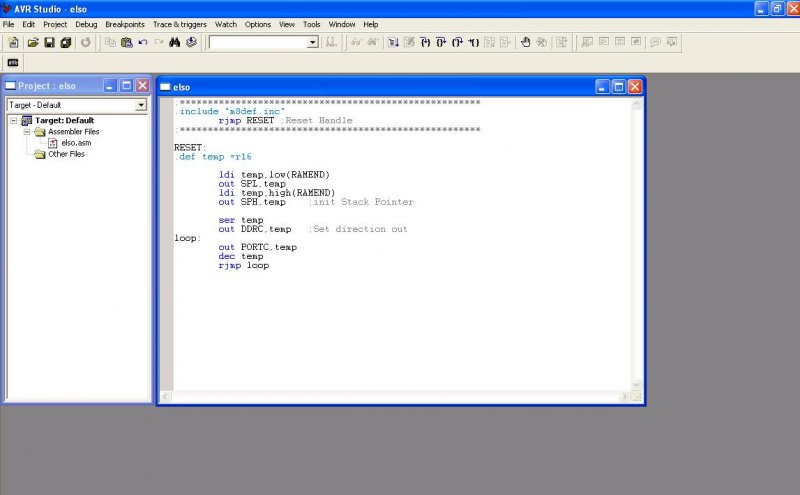This screenshot has width=800, height=495.
Task: Open Find with the binoculars icon
Action: click(174, 42)
